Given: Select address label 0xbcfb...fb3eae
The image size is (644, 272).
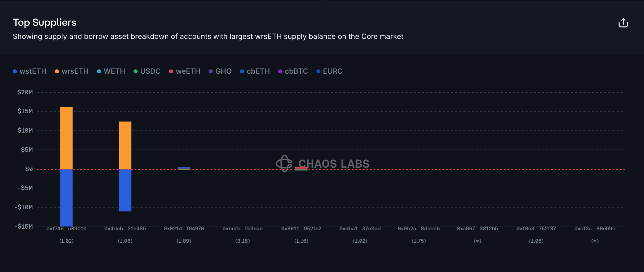Looking at the screenshot, I should (x=242, y=229).
